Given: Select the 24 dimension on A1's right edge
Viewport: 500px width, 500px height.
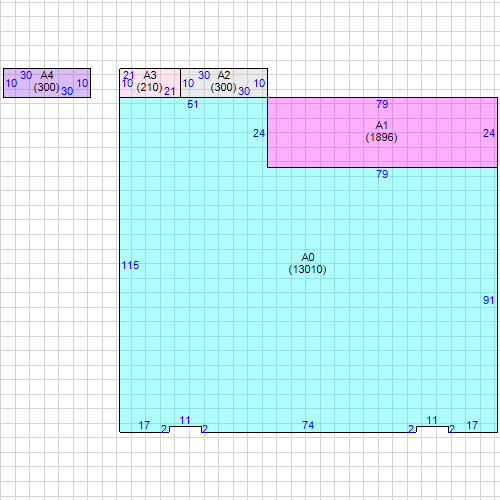Looking at the screenshot, I should [489, 133].
